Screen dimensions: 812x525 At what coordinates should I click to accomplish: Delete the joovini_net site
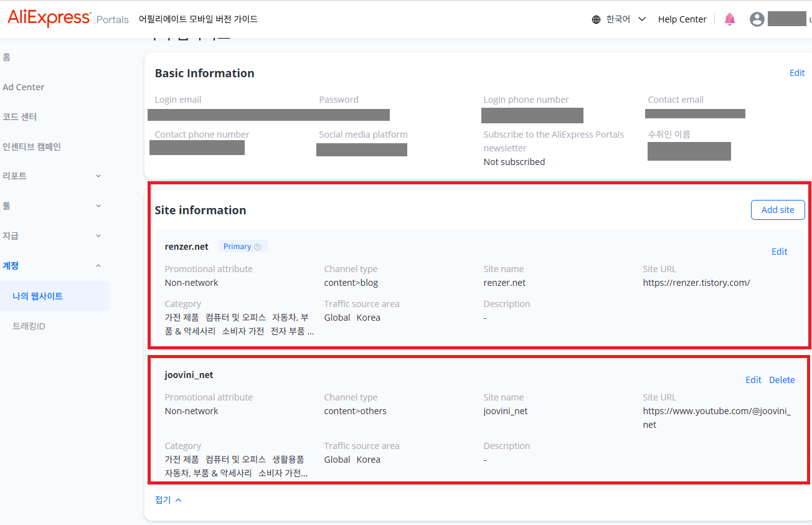(x=782, y=380)
